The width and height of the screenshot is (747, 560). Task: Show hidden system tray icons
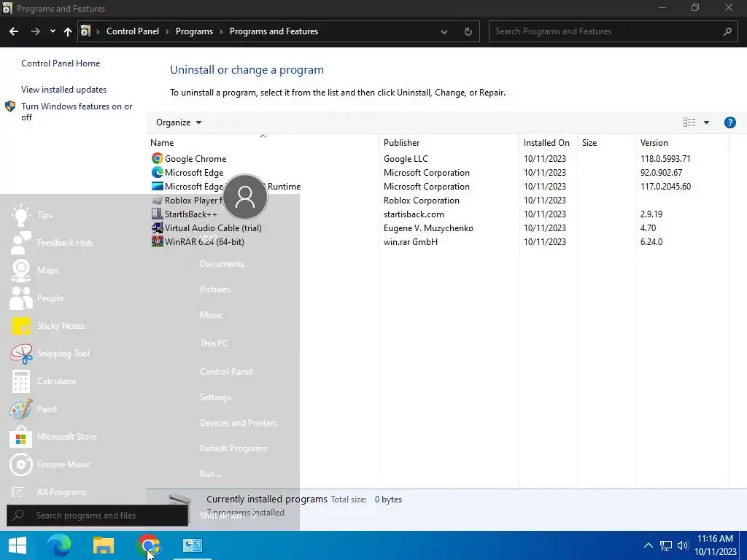point(648,545)
